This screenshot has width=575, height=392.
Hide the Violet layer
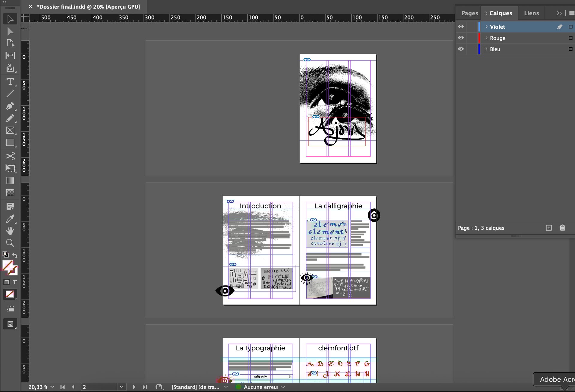pos(461,27)
